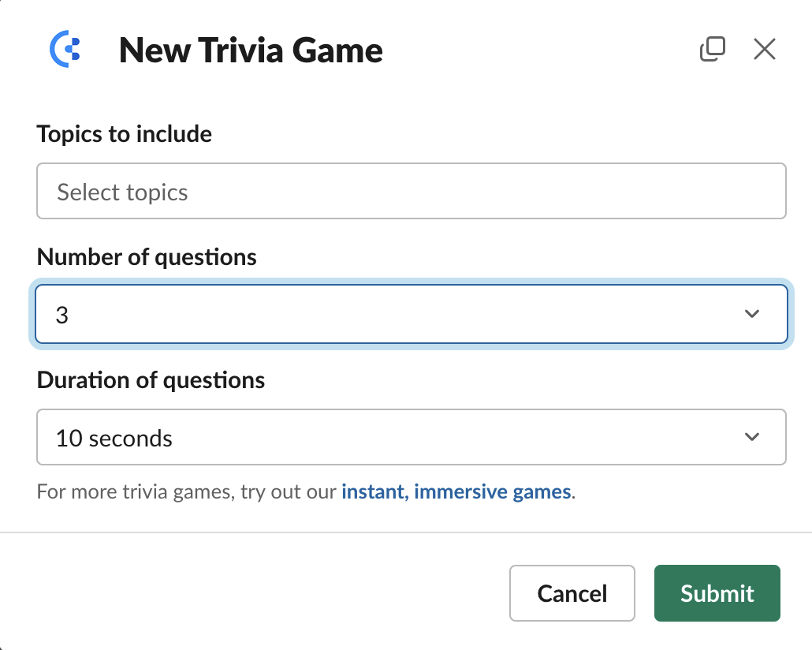Expand chevron beside 10 seconds
This screenshot has width=812, height=650.
tap(752, 437)
